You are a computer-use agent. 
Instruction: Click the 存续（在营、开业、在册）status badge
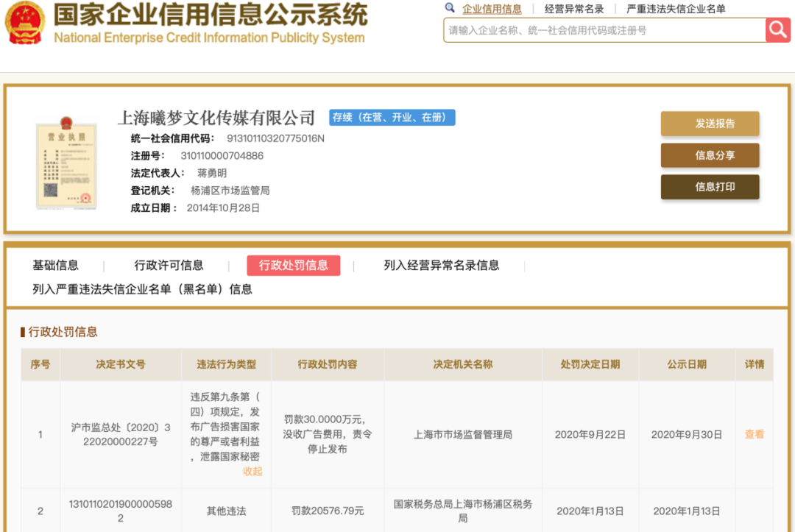392,118
